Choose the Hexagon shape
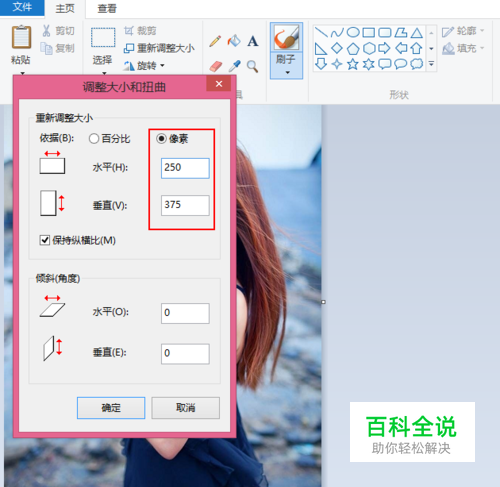500x487 pixels. pyautogui.click(x=369, y=48)
